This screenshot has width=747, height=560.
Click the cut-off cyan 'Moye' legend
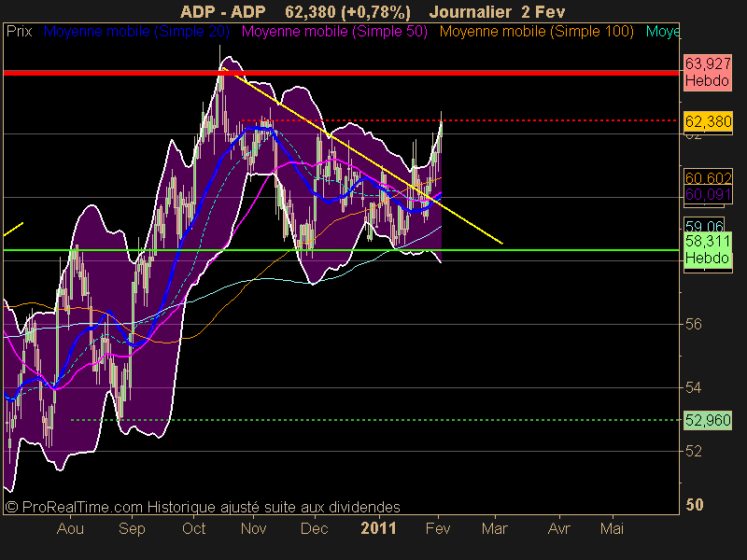(662, 32)
